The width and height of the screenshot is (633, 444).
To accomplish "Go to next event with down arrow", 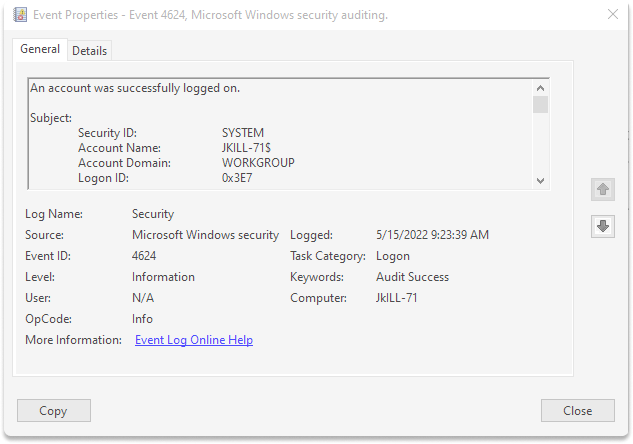I will [x=603, y=226].
